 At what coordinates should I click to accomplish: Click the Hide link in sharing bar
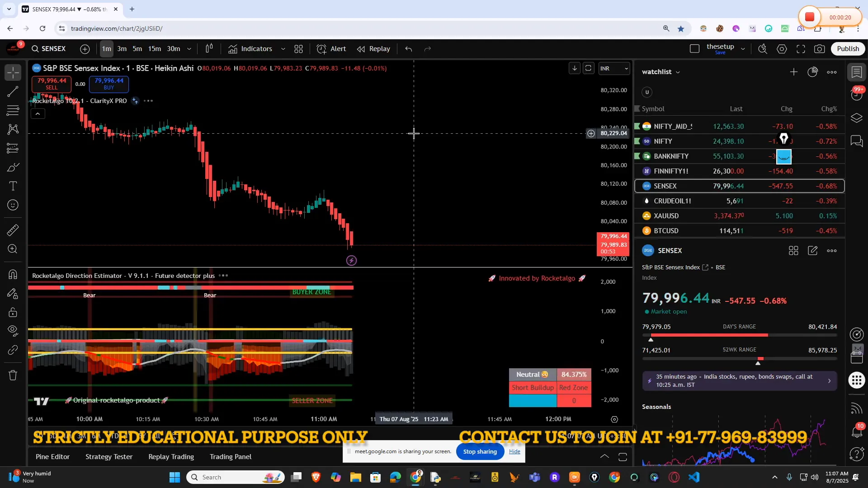[514, 451]
